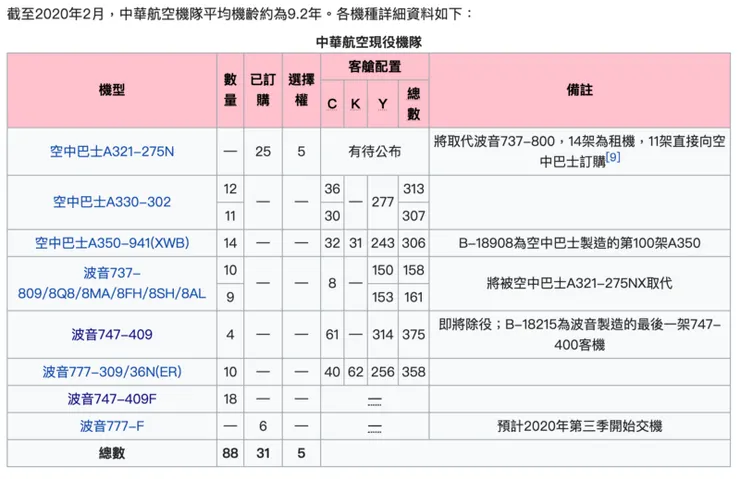Click the 客艙配置 header cell
740x479 pixels.
click(x=375, y=67)
